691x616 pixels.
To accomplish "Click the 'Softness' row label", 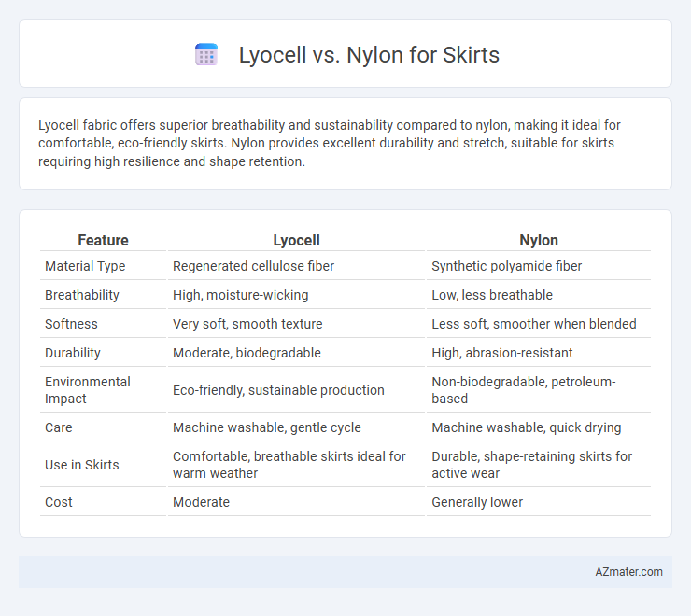I will (x=71, y=324).
